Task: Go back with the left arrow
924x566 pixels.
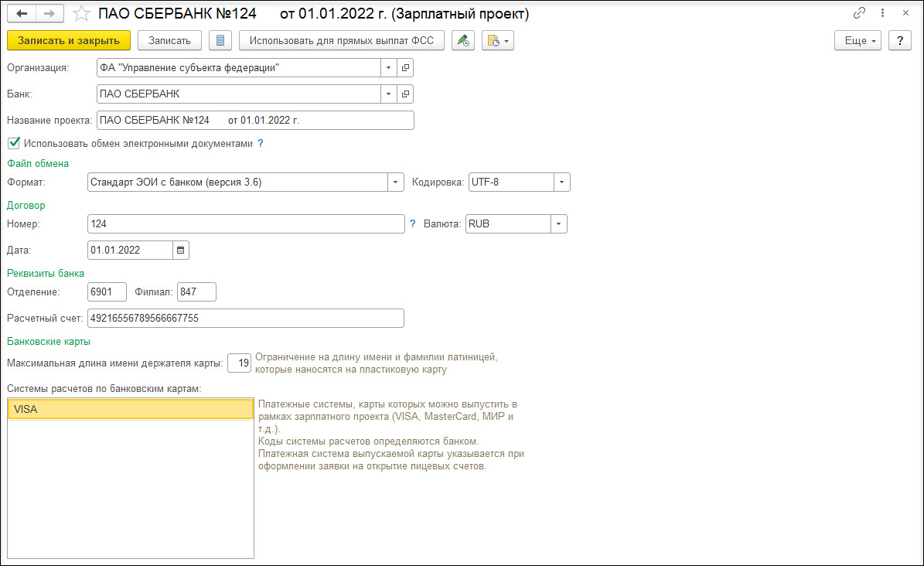Action: pyautogui.click(x=21, y=13)
